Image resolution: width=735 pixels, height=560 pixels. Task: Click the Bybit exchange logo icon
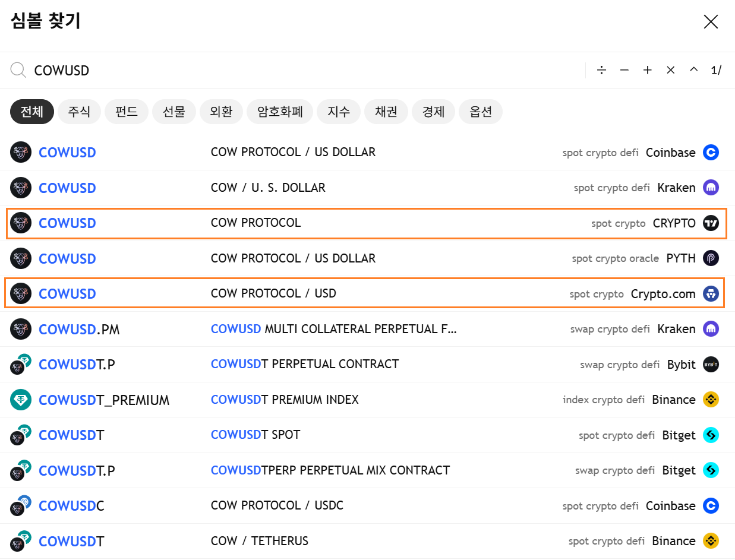[x=711, y=365]
